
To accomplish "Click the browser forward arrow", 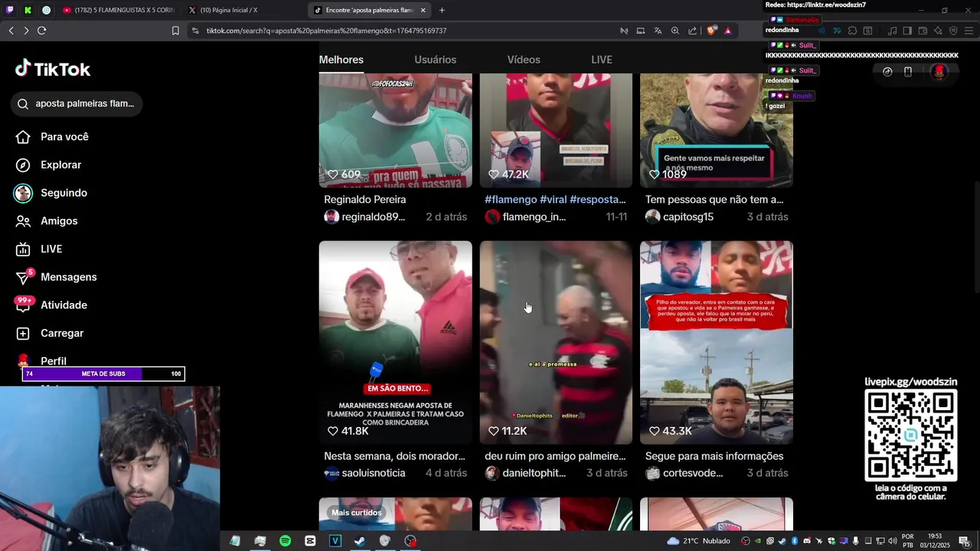I will click(25, 31).
